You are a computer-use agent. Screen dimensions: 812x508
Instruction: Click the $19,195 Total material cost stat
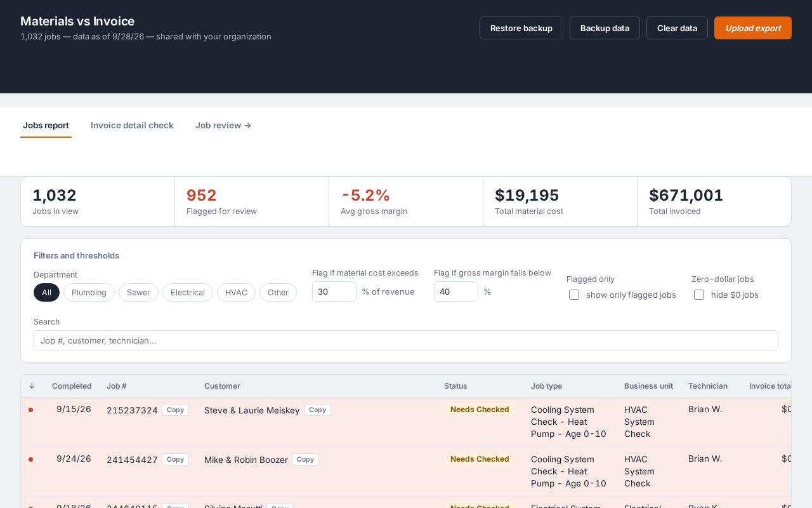tap(560, 201)
